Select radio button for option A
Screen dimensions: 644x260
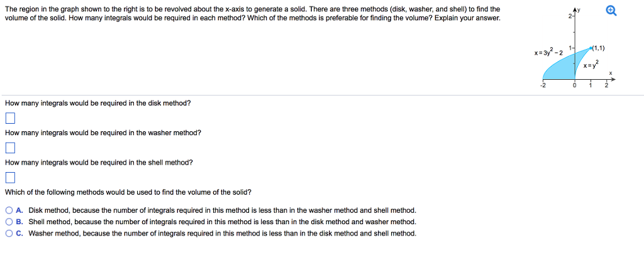click(x=9, y=211)
